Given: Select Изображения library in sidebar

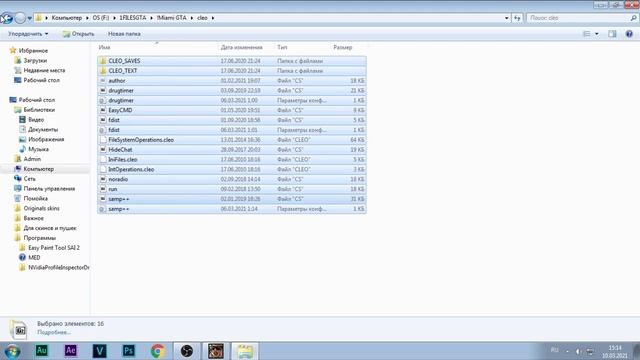Looking at the screenshot, I should [46, 139].
